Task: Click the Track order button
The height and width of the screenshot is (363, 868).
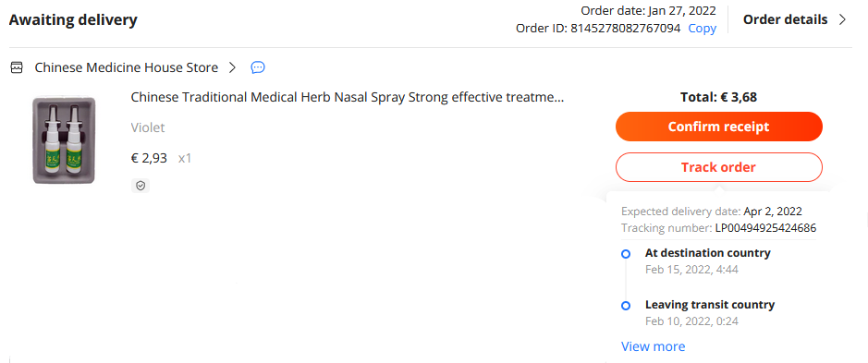Action: (718, 167)
